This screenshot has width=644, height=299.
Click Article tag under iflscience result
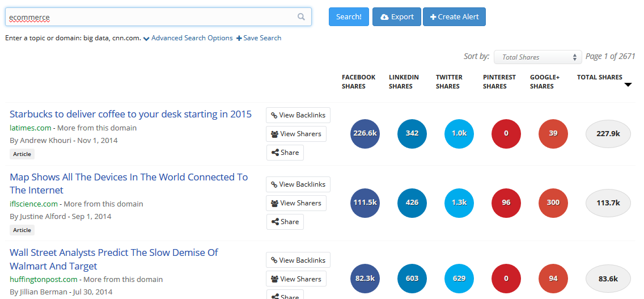point(22,230)
